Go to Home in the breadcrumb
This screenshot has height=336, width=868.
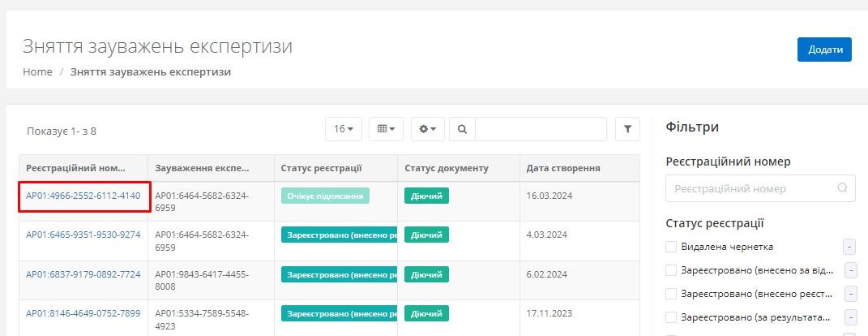37,71
